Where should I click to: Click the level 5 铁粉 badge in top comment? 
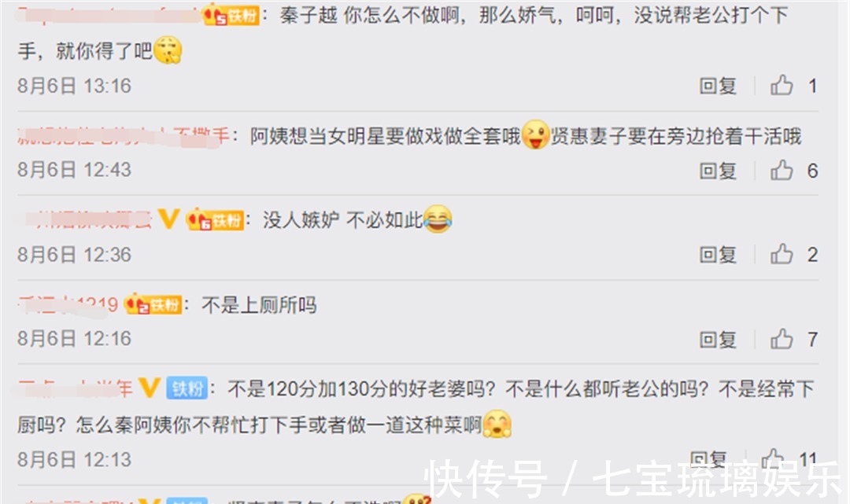click(231, 15)
